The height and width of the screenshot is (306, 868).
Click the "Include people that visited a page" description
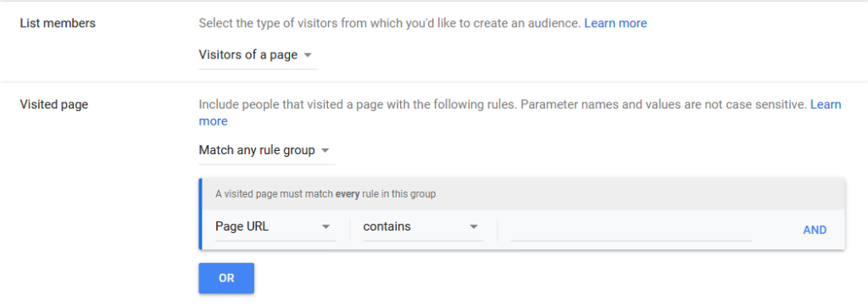point(503,104)
